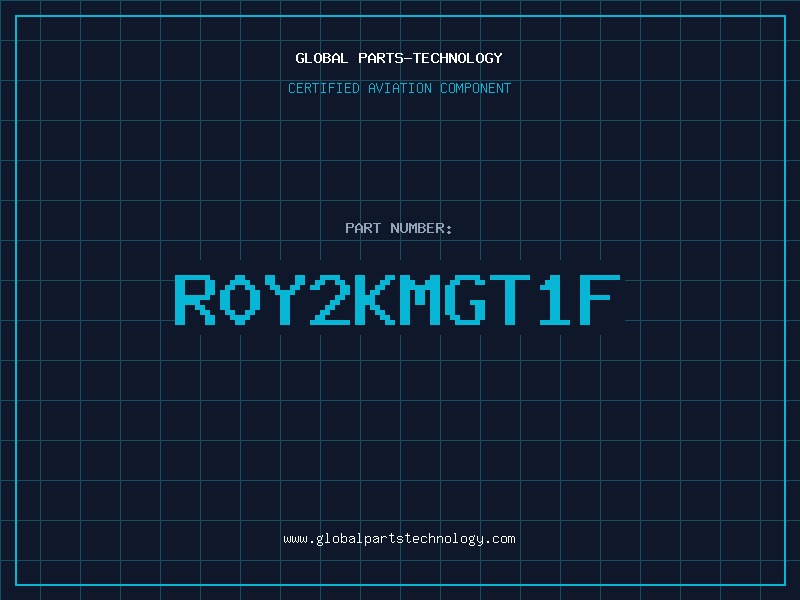Click the letter M in the part number
This screenshot has height=600, width=800.
click(420, 299)
